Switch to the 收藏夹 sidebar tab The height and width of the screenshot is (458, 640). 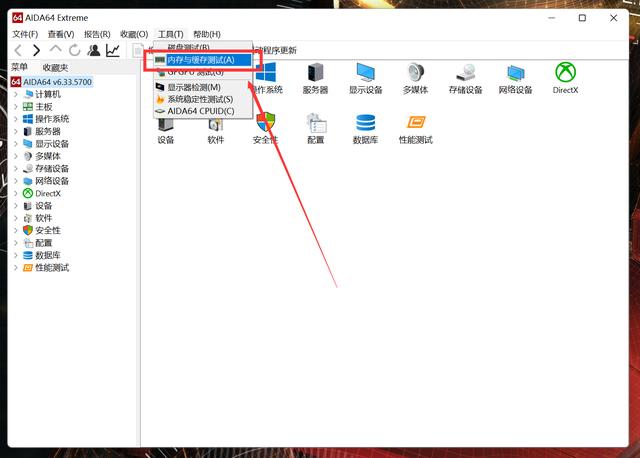tap(55, 67)
